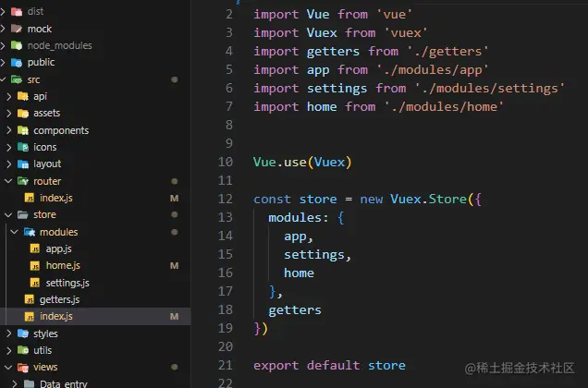
Task: Expand the styles folder chevron
Action: 8,333
